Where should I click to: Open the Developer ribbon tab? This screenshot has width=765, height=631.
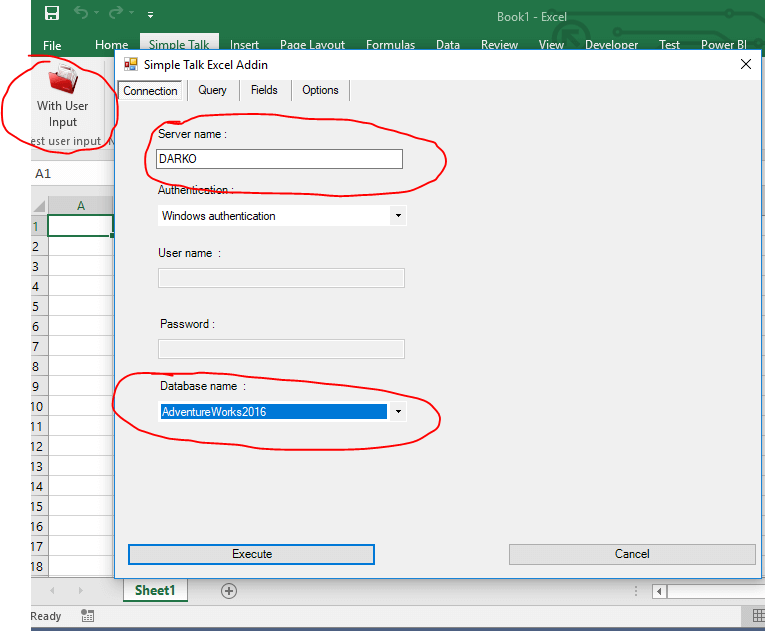611,45
